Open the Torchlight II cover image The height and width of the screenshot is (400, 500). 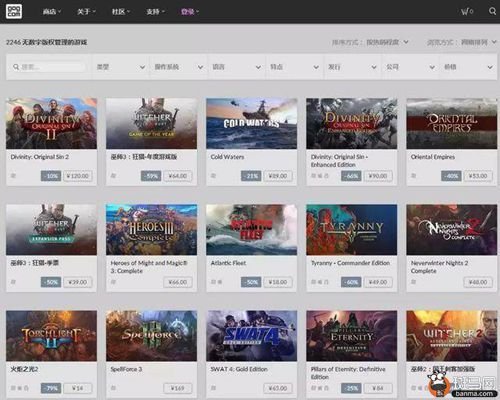pos(51,336)
